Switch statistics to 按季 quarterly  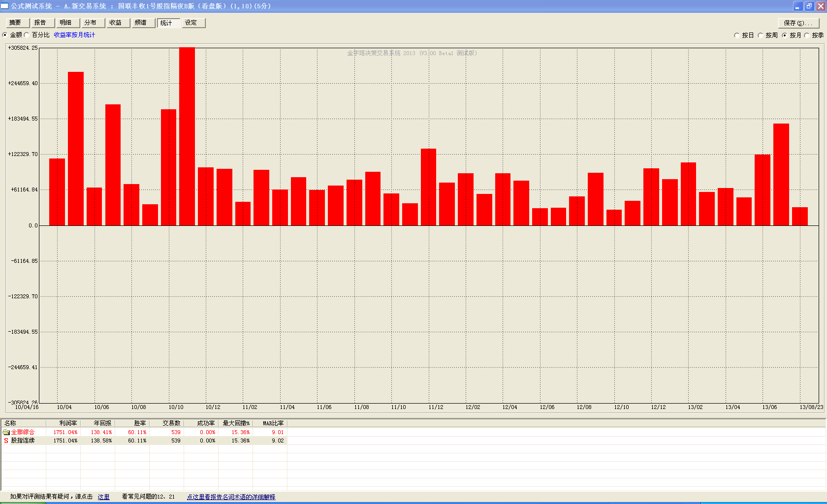tap(807, 35)
